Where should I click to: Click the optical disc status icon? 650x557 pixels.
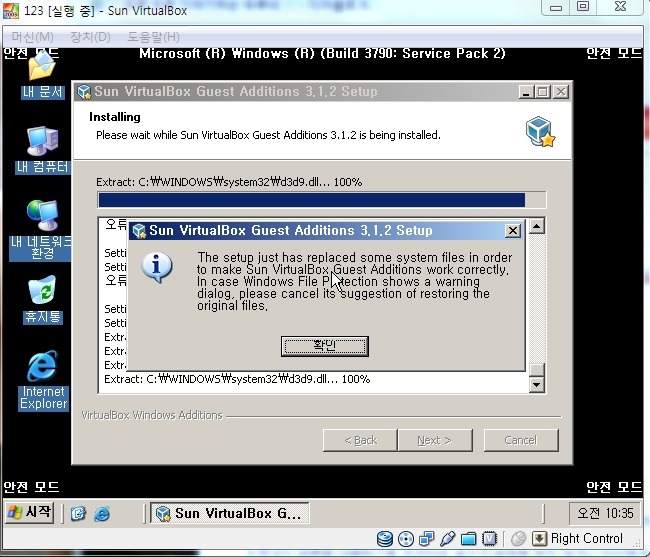coord(405,539)
